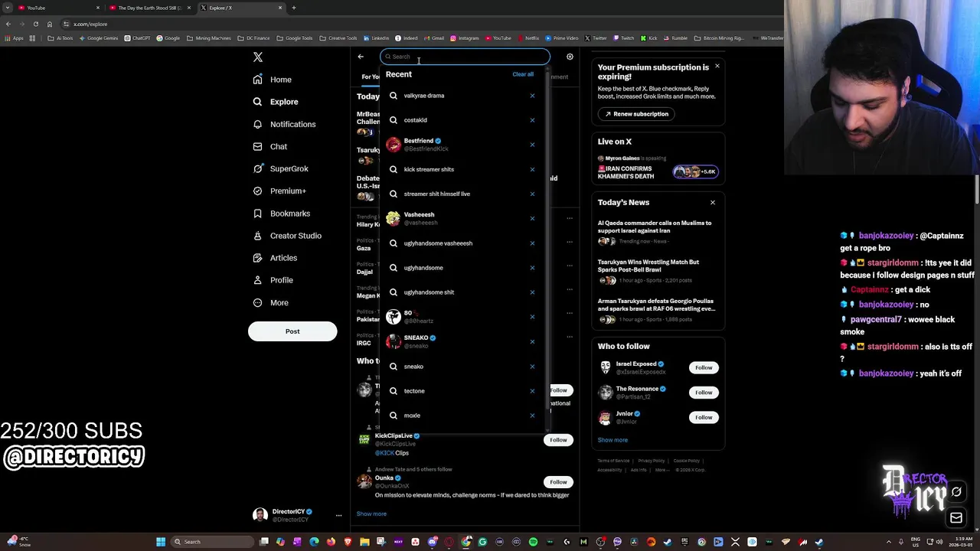980x551 pixels.
Task: Click the taskbar Search box
Action: pos(210,542)
